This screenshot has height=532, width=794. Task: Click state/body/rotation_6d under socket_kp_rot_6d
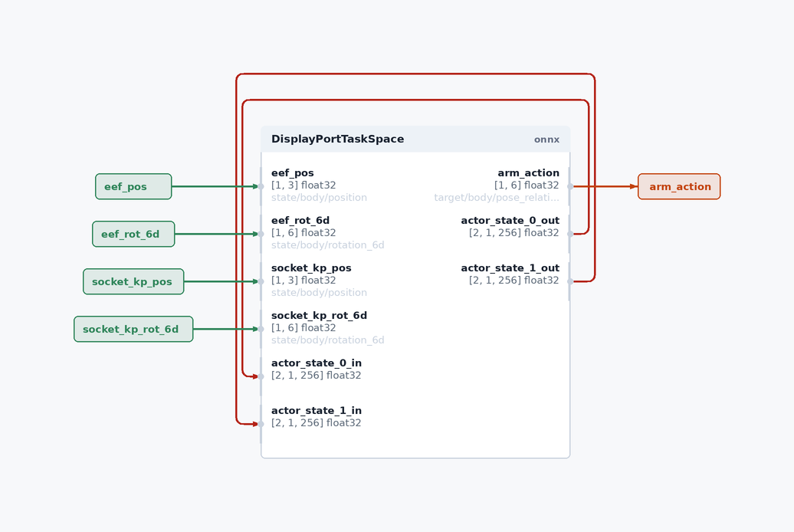(327, 340)
